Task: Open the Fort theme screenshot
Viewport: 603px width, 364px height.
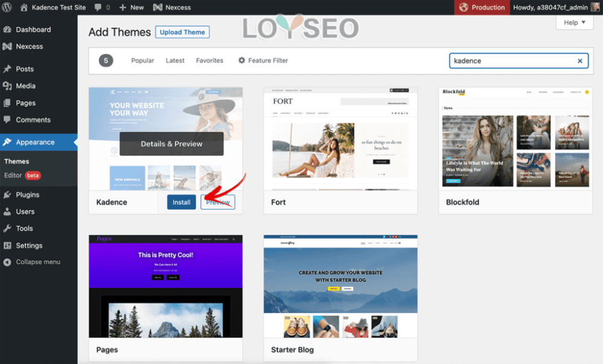Action: [340, 139]
